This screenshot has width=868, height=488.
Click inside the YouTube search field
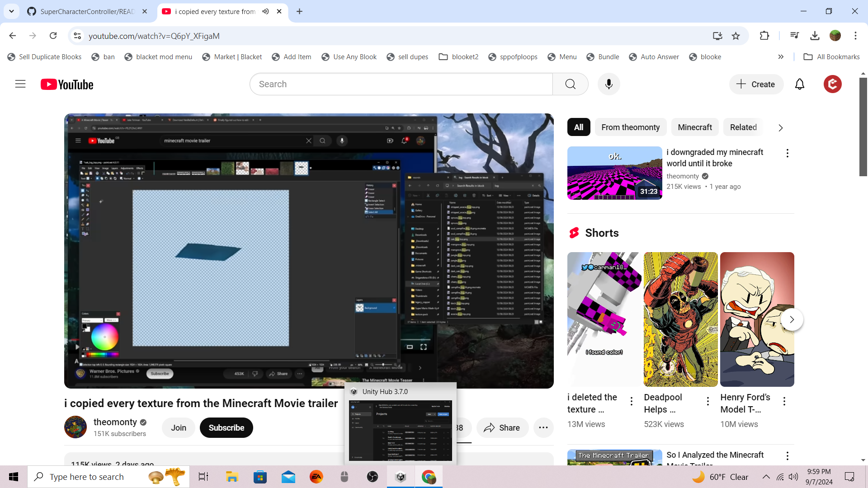[401, 84]
